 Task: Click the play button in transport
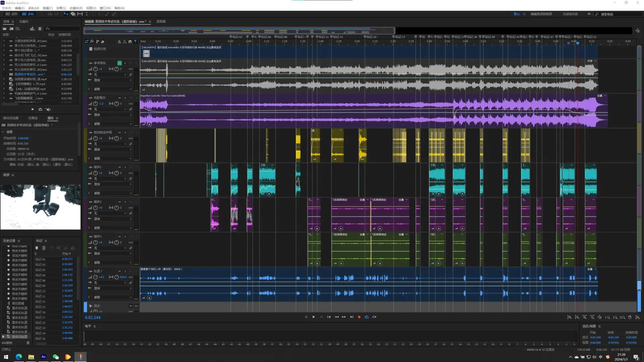point(314,317)
